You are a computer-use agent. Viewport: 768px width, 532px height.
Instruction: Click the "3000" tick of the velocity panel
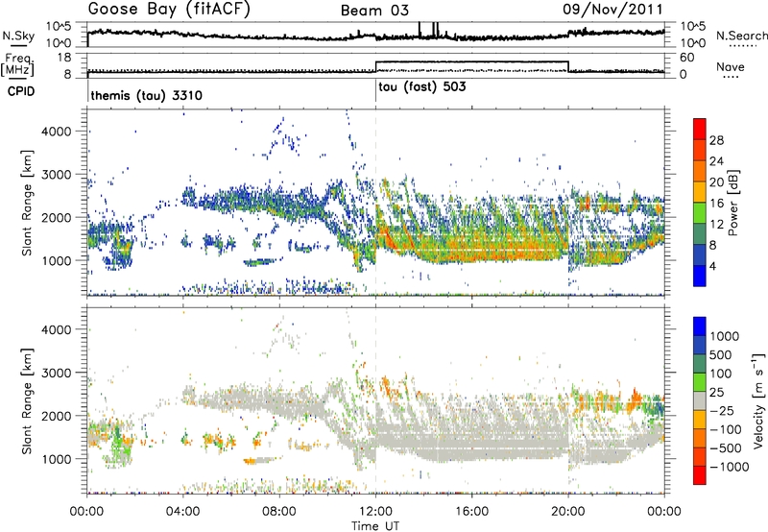point(56,373)
